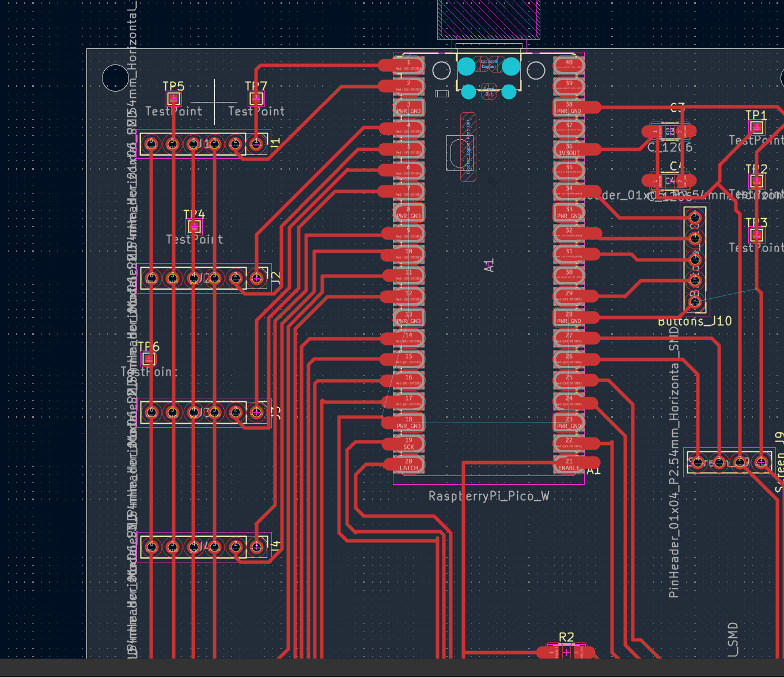Click the bottom pin of Buttons_J10 header
784x677 pixels.
[695, 301]
